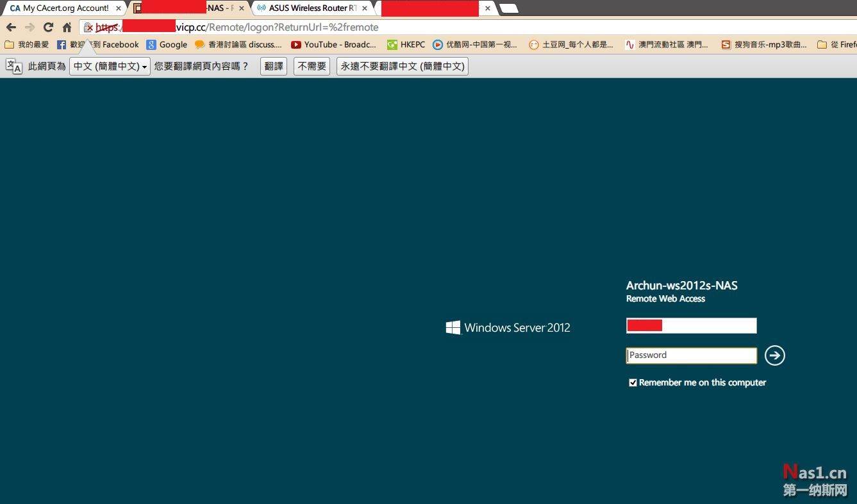Click the address bar URL field

click(x=468, y=28)
